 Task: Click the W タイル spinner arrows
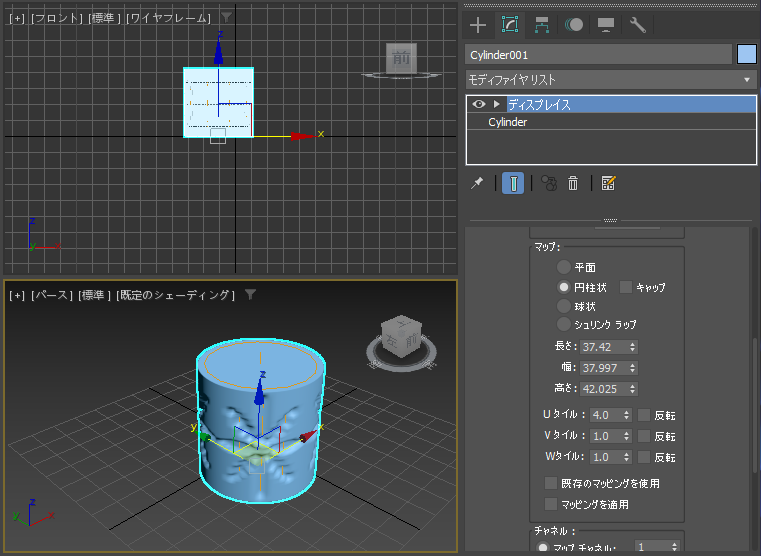pyautogui.click(x=627, y=457)
